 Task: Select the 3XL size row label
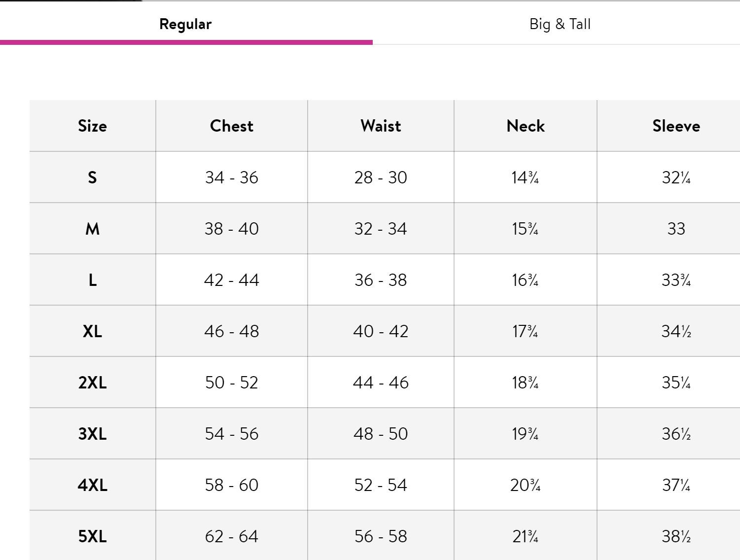92,434
